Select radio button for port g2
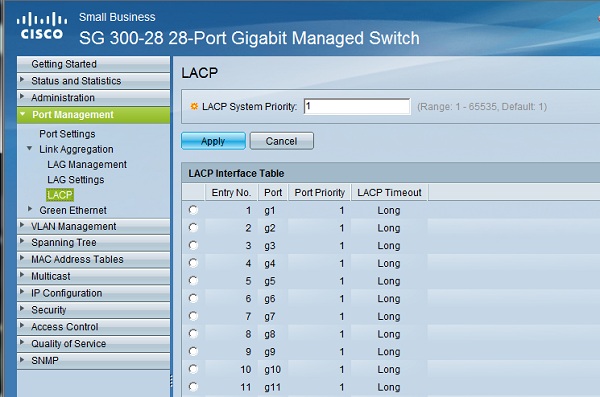 pyautogui.click(x=193, y=227)
